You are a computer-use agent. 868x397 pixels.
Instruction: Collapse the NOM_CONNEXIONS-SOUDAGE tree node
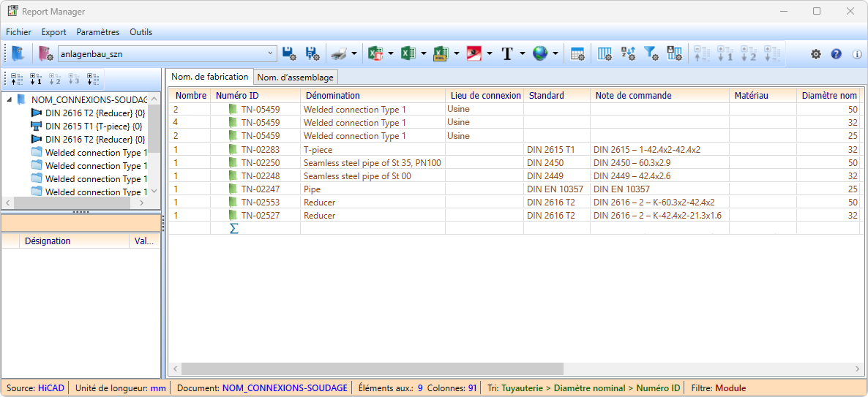pyautogui.click(x=8, y=99)
